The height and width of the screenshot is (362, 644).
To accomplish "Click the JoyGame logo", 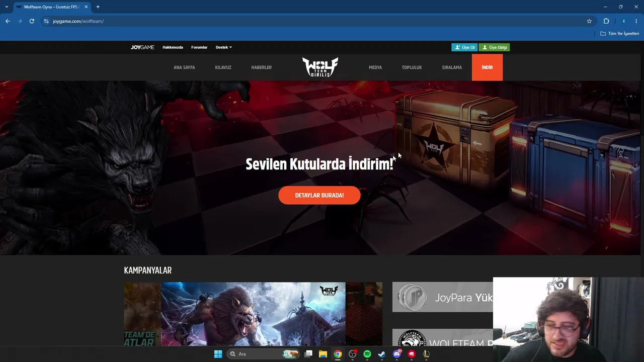I will coord(142,47).
